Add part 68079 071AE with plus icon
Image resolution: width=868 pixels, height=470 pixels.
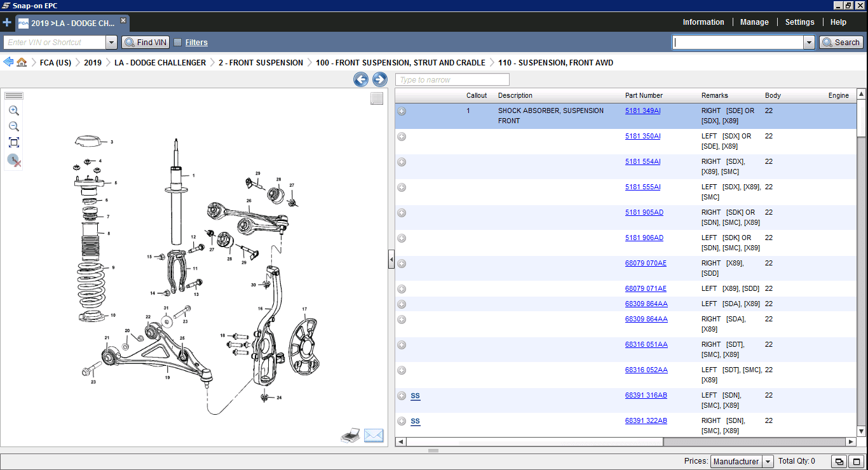pos(402,289)
